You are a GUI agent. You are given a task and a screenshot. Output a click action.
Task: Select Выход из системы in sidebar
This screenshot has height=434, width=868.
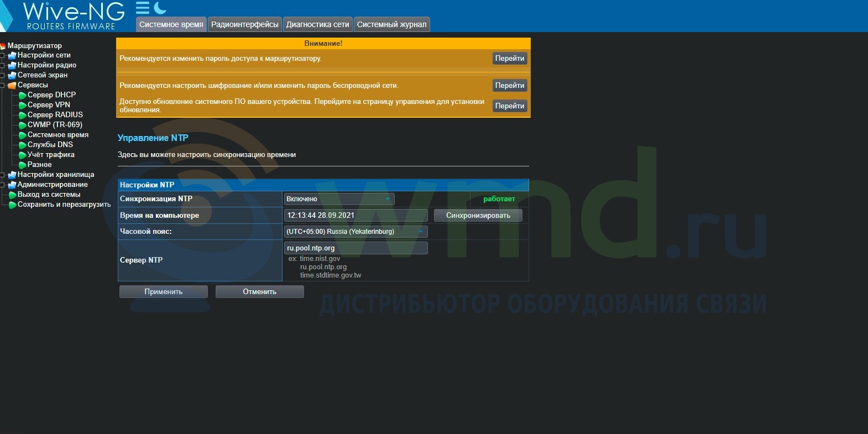pos(49,195)
